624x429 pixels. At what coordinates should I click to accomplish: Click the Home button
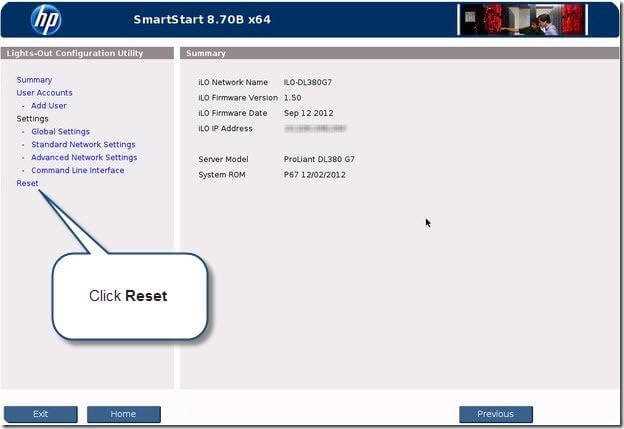point(124,414)
